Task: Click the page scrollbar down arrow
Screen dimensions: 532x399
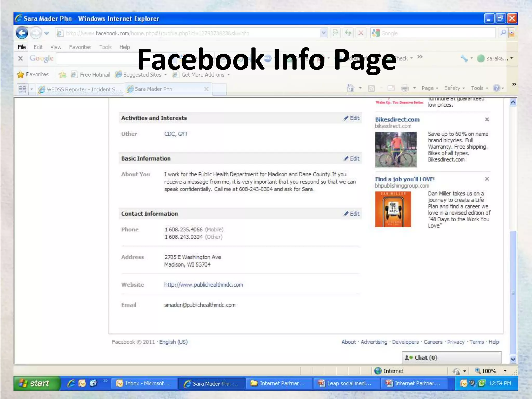Action: pos(513,360)
